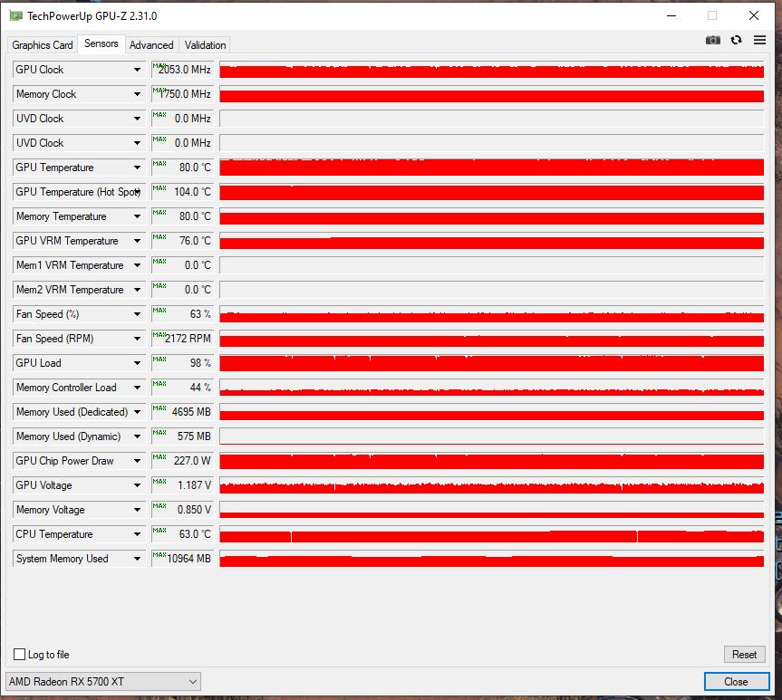Open the Advanced tab

click(151, 45)
